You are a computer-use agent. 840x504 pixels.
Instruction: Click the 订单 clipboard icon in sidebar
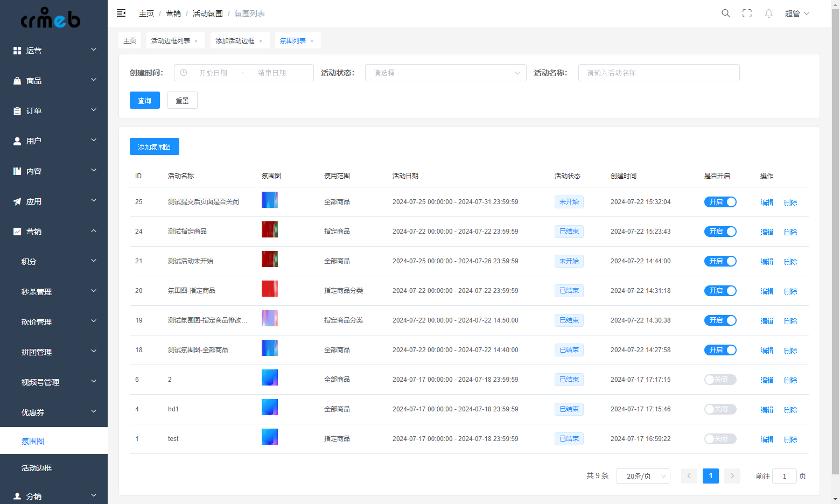17,111
